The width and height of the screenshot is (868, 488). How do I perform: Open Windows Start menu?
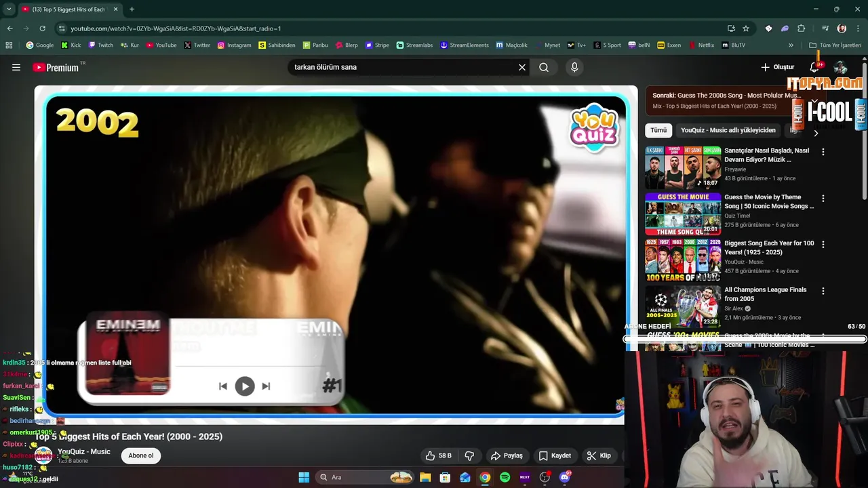(x=304, y=477)
